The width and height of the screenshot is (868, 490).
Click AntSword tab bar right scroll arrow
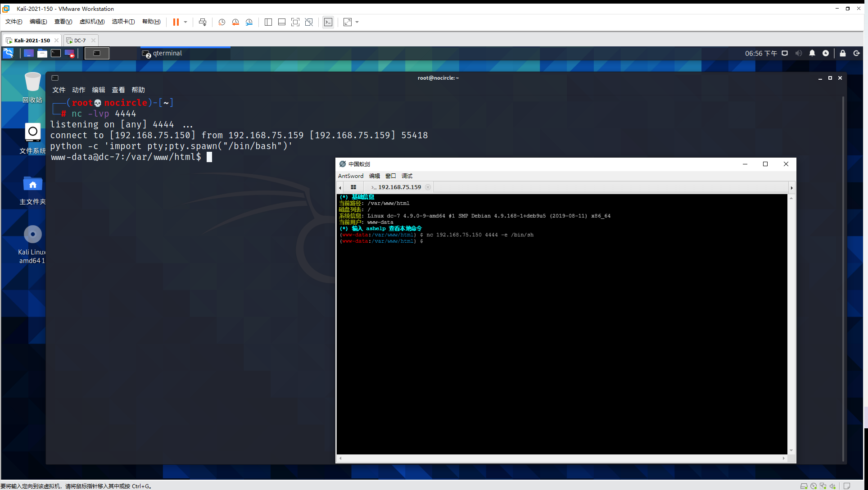tap(791, 188)
